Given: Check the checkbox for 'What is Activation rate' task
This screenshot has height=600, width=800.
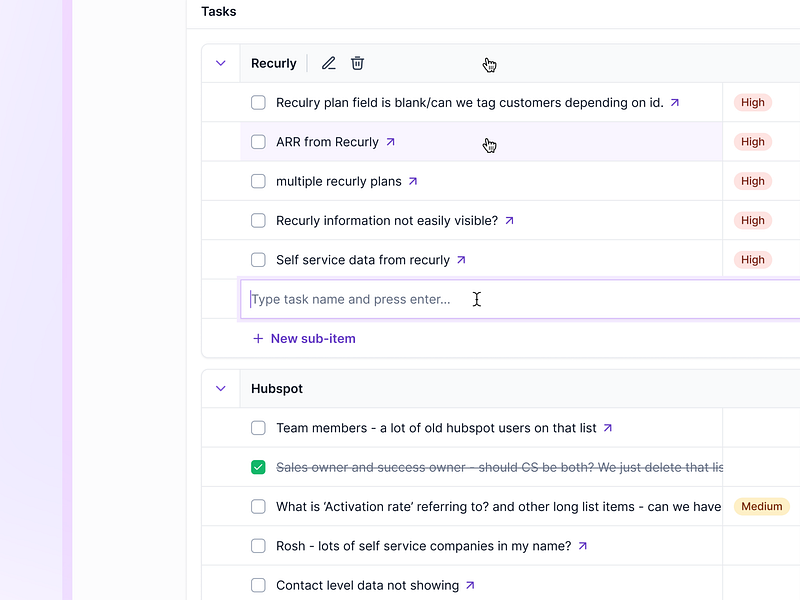Looking at the screenshot, I should pyautogui.click(x=258, y=506).
